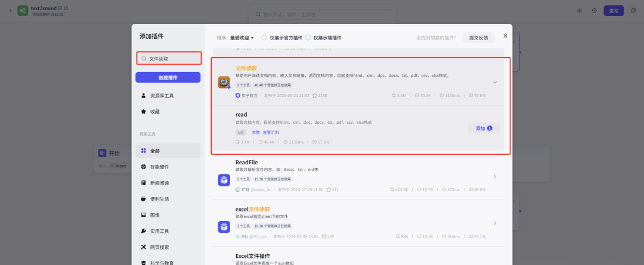Click the 创建插件 button
Screen dimensions: 644x265
pos(168,77)
